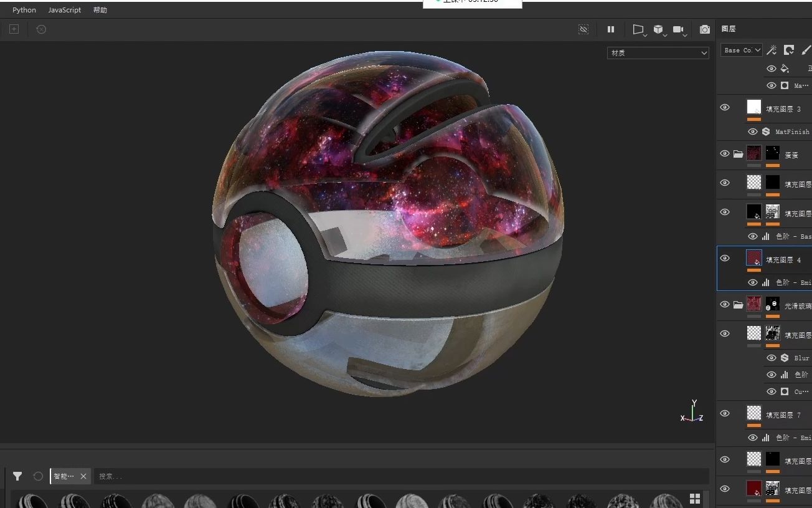Click the 色阶 - Bas levels icon
This screenshot has height=508, width=812.
[766, 236]
